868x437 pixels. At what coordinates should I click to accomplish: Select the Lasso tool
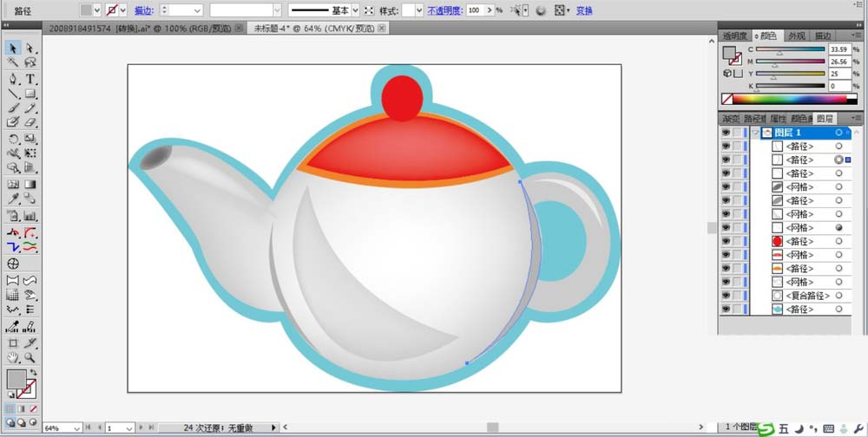pyautogui.click(x=30, y=62)
